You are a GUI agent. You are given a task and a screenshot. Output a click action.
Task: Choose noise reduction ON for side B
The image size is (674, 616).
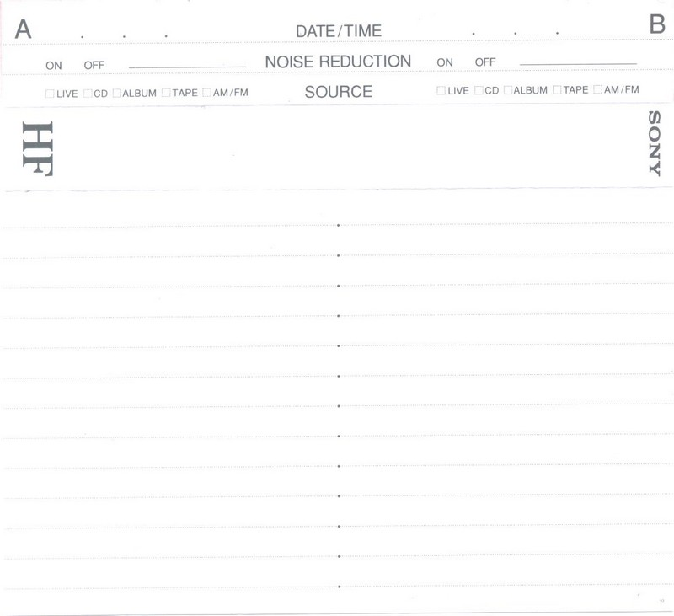click(445, 62)
